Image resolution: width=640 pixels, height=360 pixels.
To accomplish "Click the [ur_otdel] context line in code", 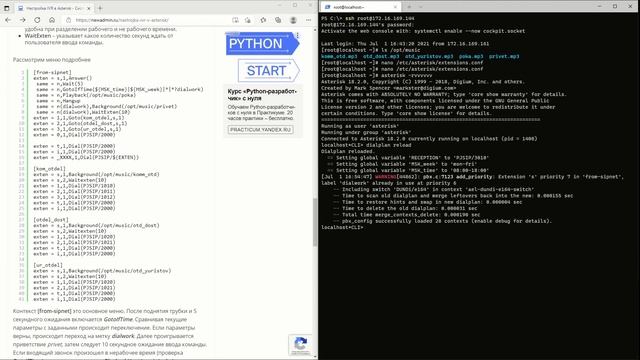I will pos(48,265).
